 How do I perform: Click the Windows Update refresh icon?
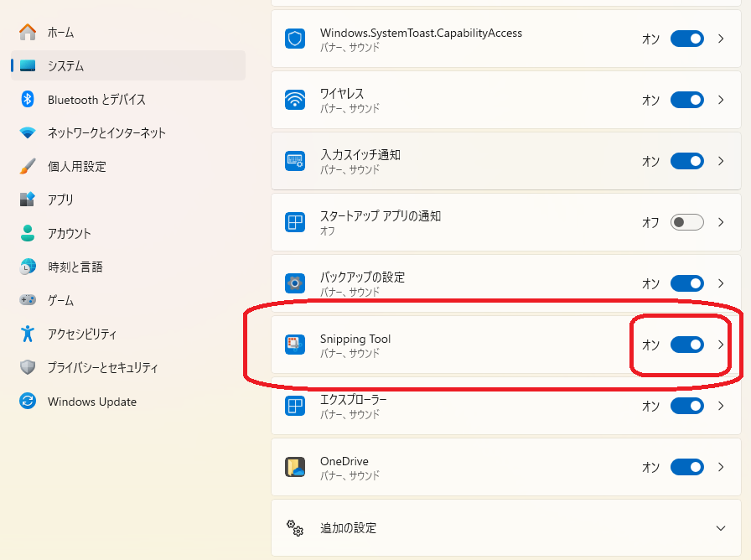(28, 401)
